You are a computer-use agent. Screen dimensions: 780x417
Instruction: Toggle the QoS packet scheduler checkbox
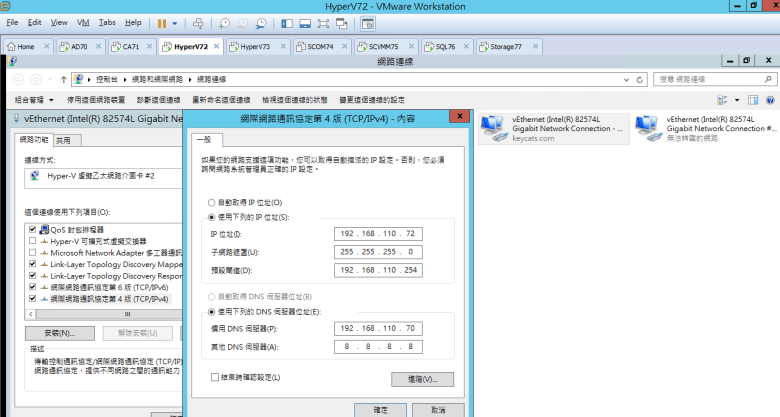pyautogui.click(x=34, y=229)
